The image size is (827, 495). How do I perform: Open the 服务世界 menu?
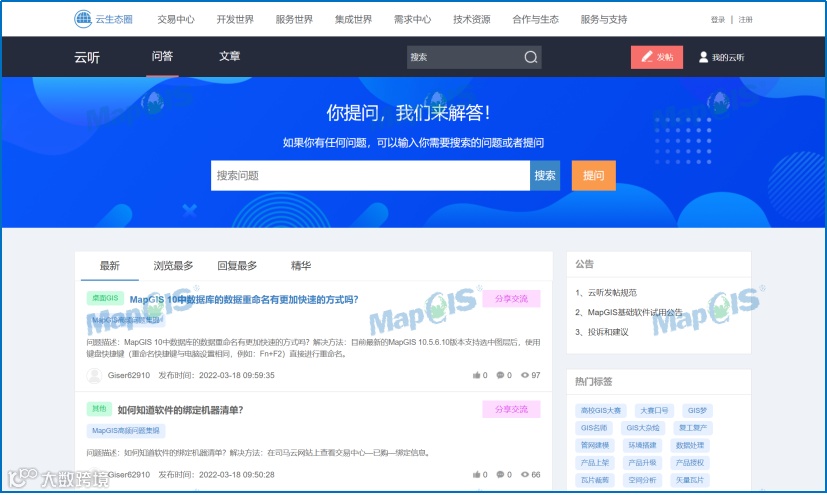[x=294, y=20]
